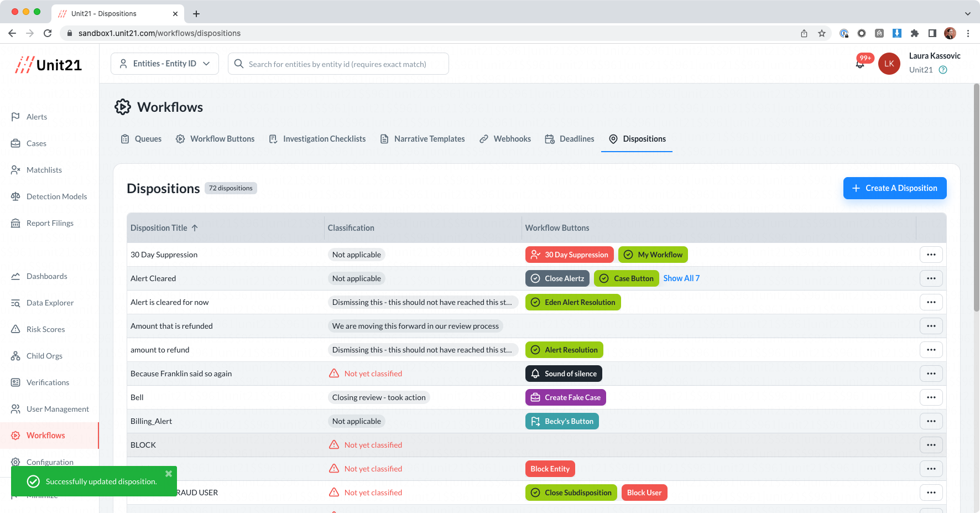Switch to the Queues tab
The width and height of the screenshot is (980, 513).
pyautogui.click(x=141, y=139)
